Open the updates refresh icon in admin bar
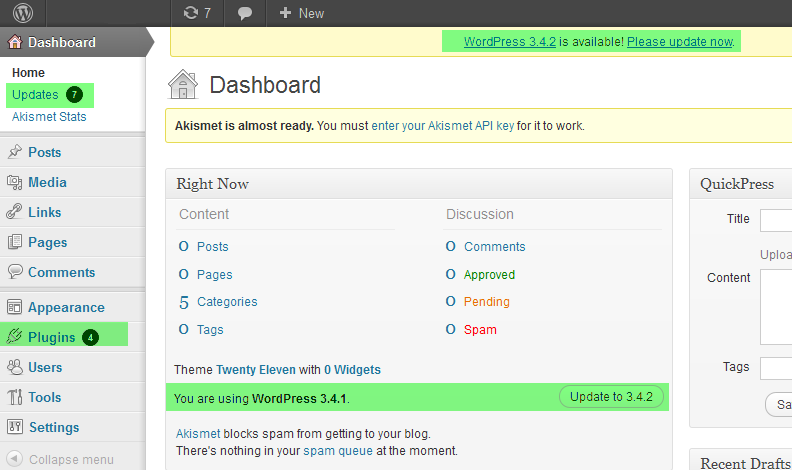 point(191,13)
